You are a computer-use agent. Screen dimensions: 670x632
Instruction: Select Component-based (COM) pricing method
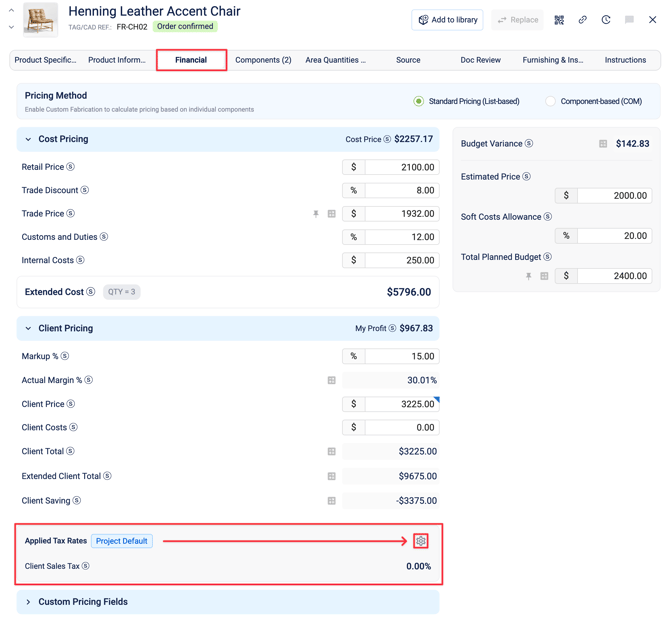coord(550,101)
